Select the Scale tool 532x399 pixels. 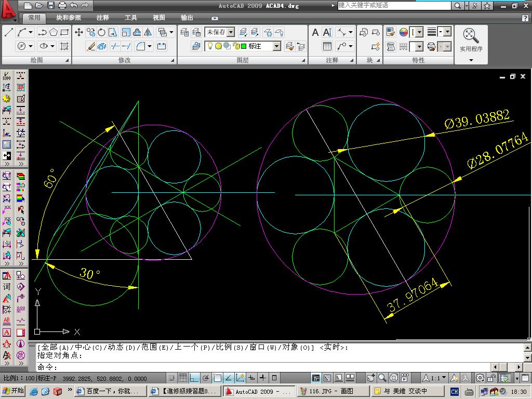click(x=126, y=33)
